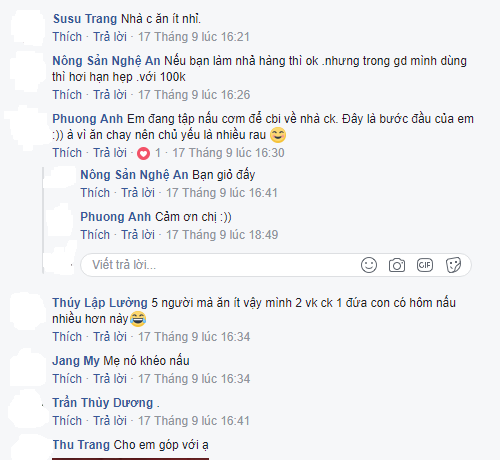Open the emoji picker in reply box

point(369,265)
